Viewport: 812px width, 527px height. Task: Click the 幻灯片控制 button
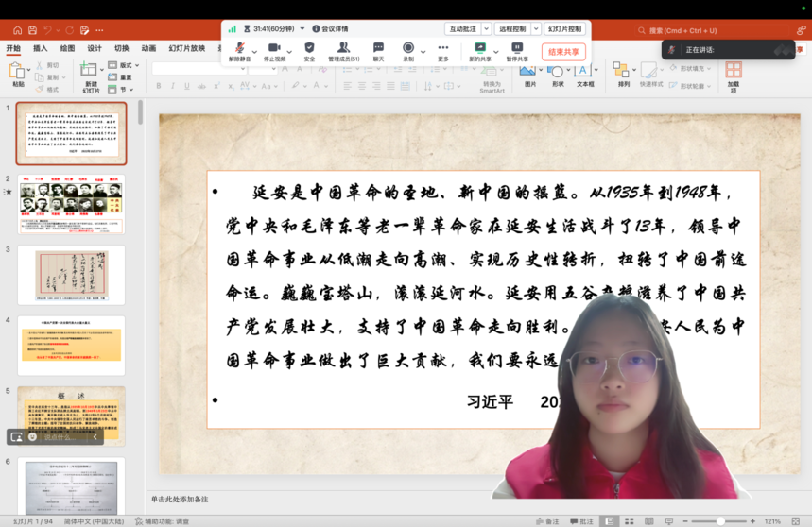click(565, 29)
